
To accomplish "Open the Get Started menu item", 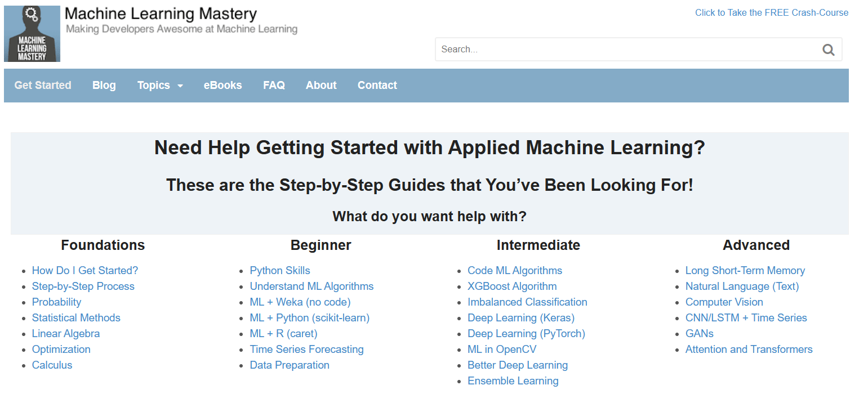I will [x=42, y=85].
